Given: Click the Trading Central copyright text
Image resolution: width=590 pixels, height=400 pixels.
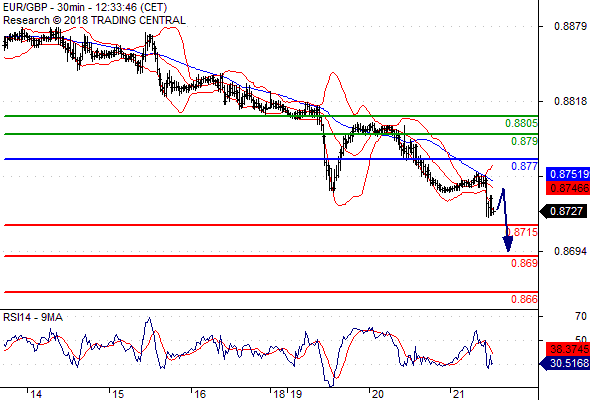Looking at the screenshot, I should tap(94, 20).
